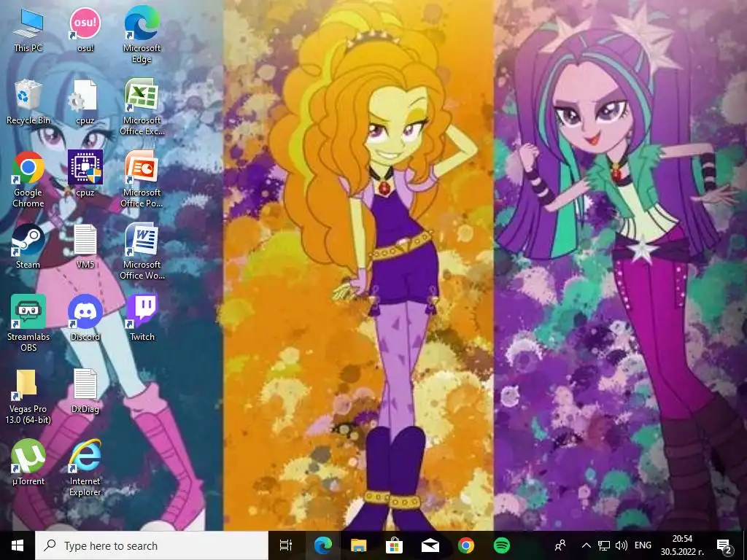Screen dimensions: 747x560
Task: Open the Action Center notifications icon
Action: pyautogui.click(x=725, y=545)
